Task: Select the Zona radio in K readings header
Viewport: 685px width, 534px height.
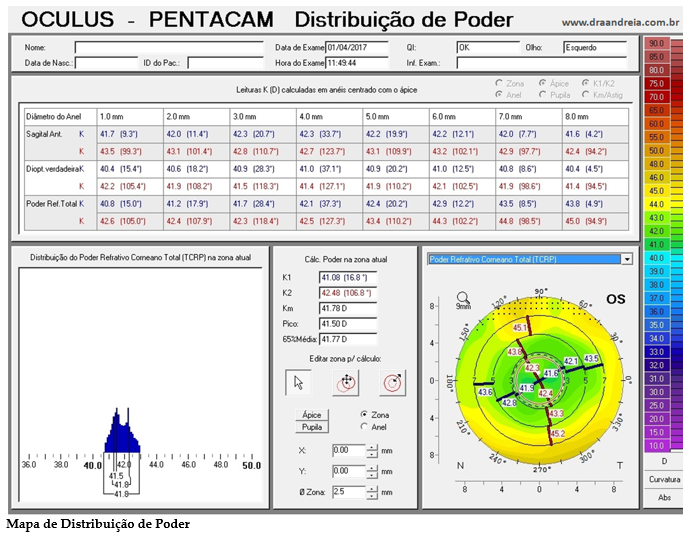Action: (x=499, y=83)
